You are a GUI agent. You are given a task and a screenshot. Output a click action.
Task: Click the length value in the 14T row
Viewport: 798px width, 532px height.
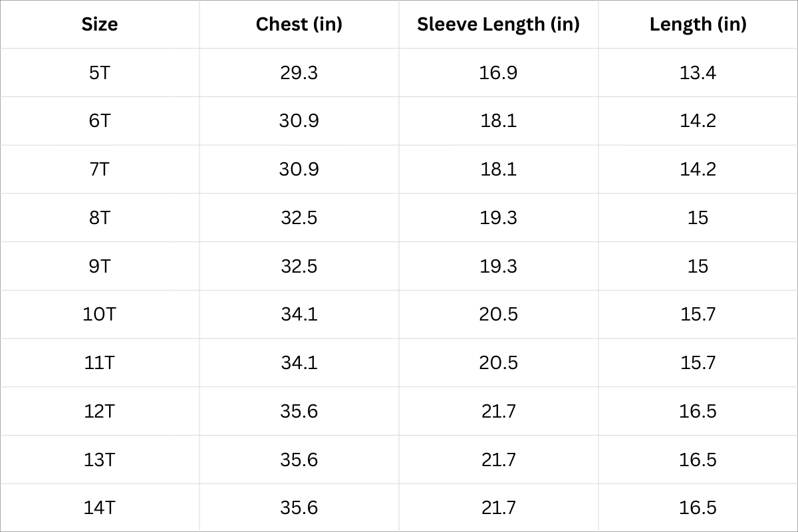698,508
